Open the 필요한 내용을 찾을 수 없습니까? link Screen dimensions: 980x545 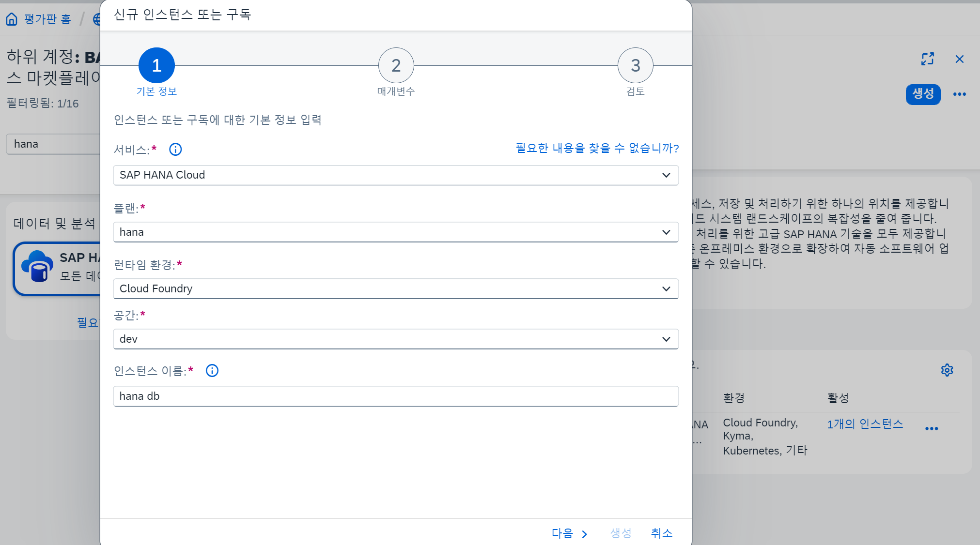[x=597, y=148]
